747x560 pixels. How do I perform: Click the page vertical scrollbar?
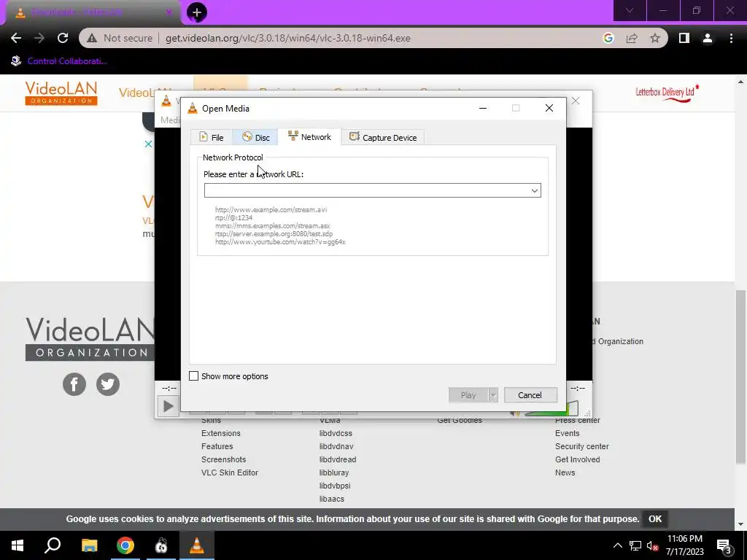tap(740, 376)
